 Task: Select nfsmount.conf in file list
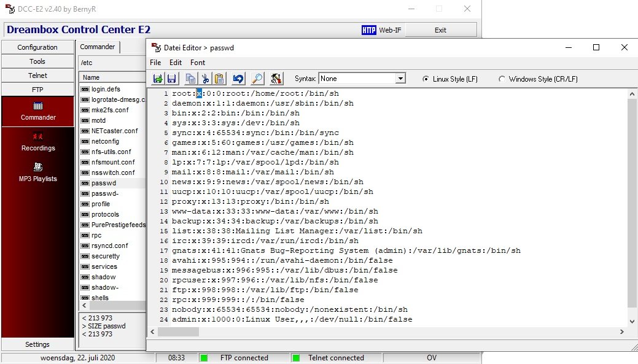click(113, 162)
